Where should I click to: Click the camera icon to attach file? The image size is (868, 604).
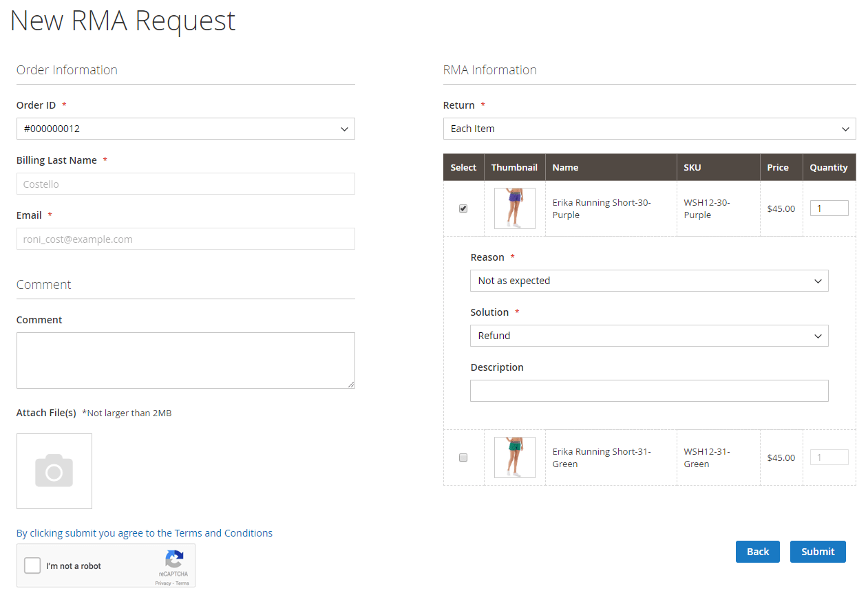(x=54, y=471)
